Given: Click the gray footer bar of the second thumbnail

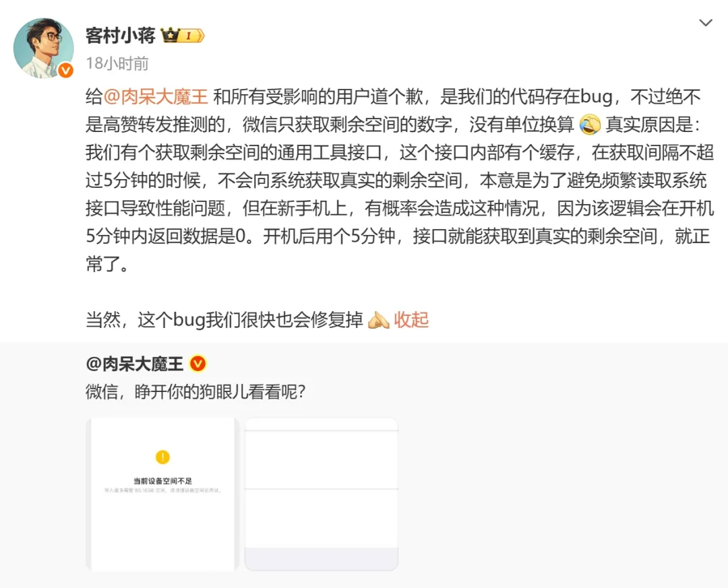Looking at the screenshot, I should coord(322,559).
